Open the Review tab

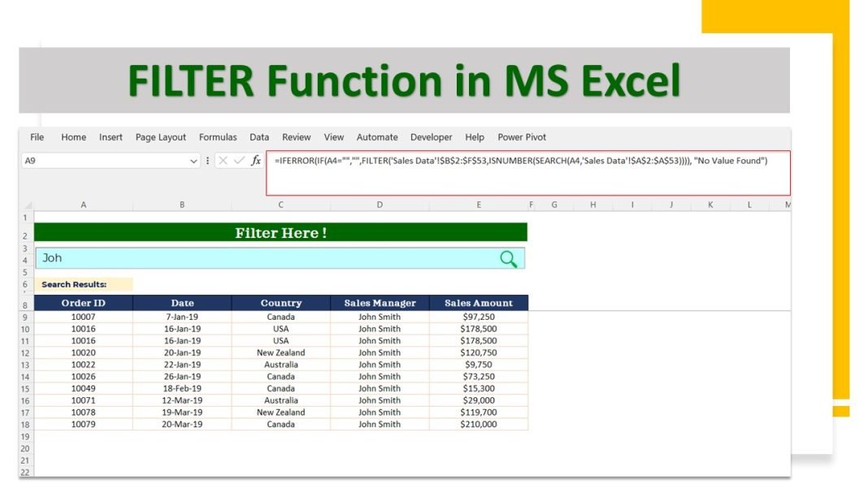296,137
